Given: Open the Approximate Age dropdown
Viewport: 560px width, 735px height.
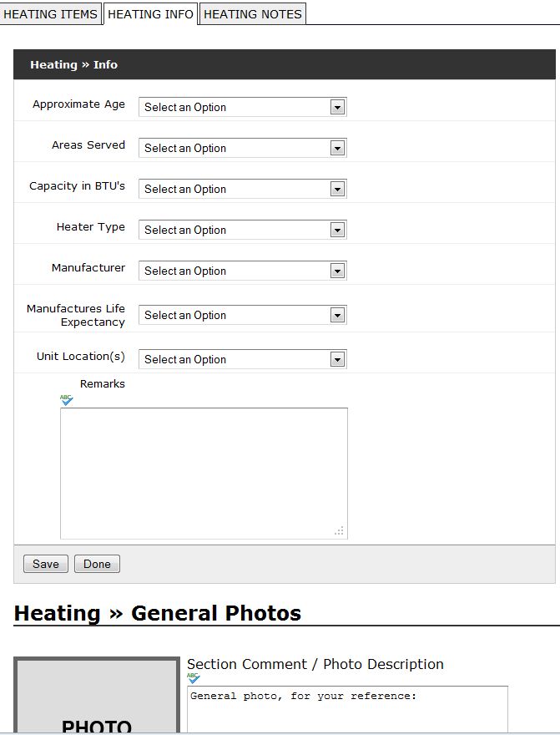Looking at the screenshot, I should point(243,108).
